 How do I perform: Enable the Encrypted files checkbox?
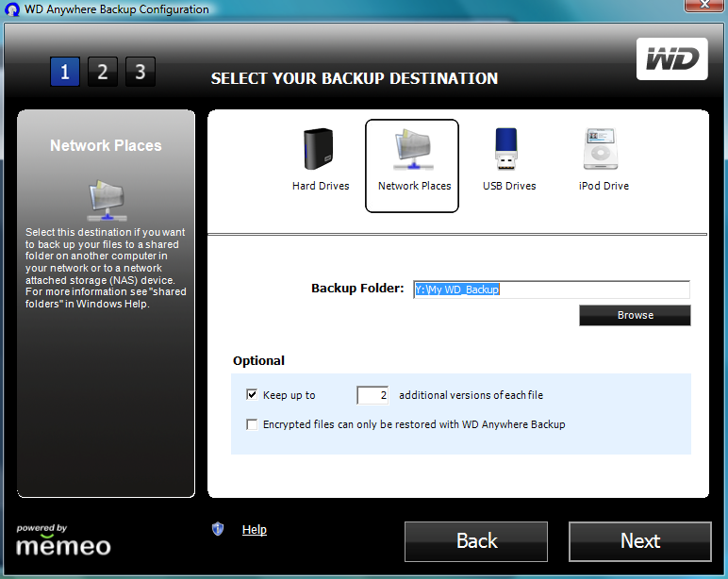(x=252, y=424)
